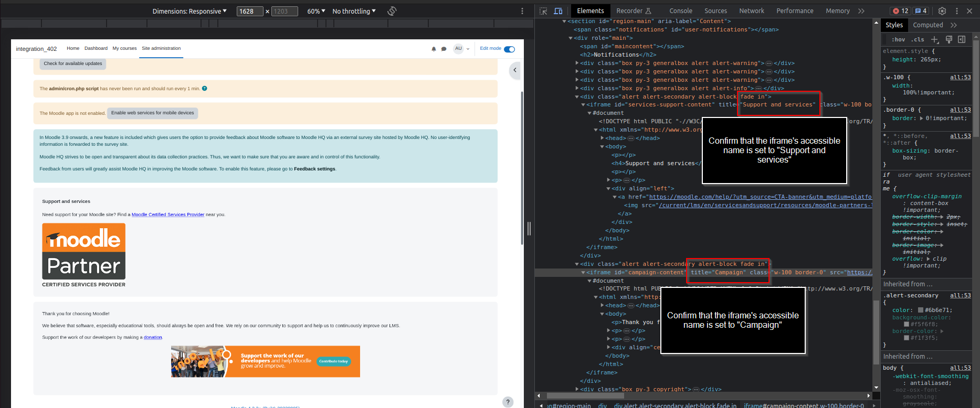Go to Moodle Home nav item

[x=73, y=48]
